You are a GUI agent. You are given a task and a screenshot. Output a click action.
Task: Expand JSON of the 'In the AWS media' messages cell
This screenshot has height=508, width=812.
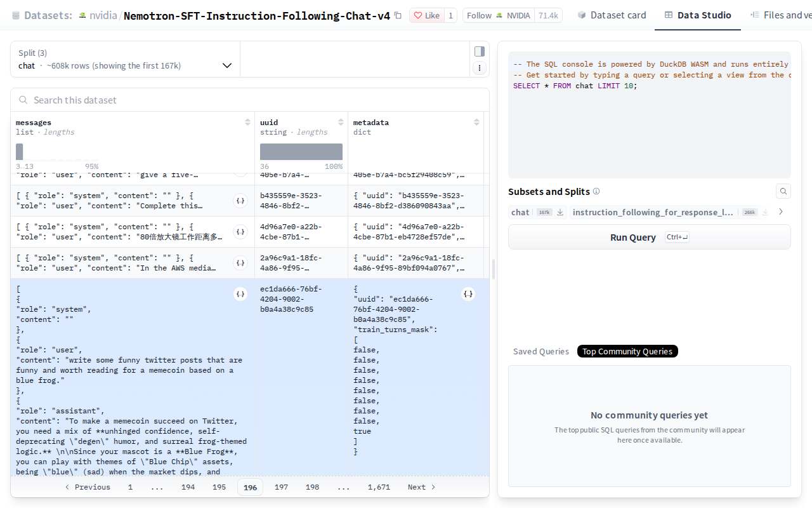click(240, 263)
